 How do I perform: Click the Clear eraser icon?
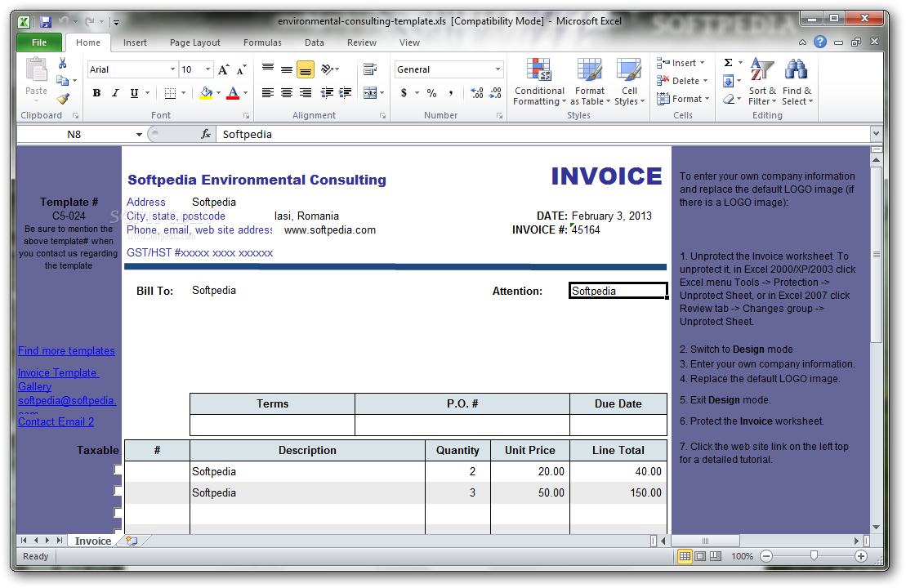click(730, 99)
